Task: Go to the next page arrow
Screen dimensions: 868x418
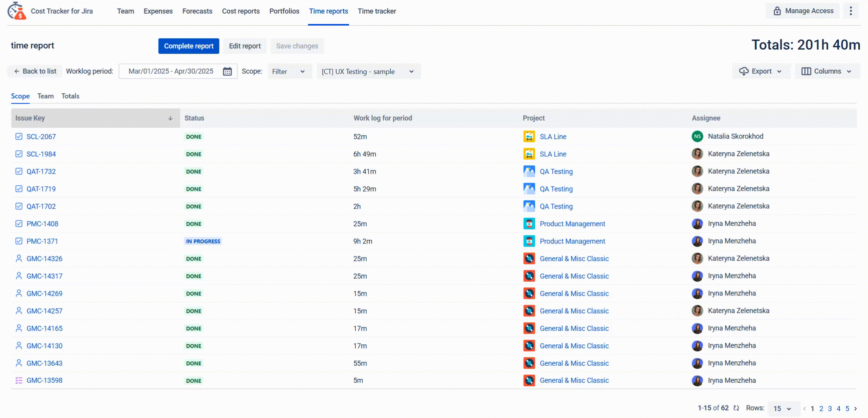Action: (856, 408)
